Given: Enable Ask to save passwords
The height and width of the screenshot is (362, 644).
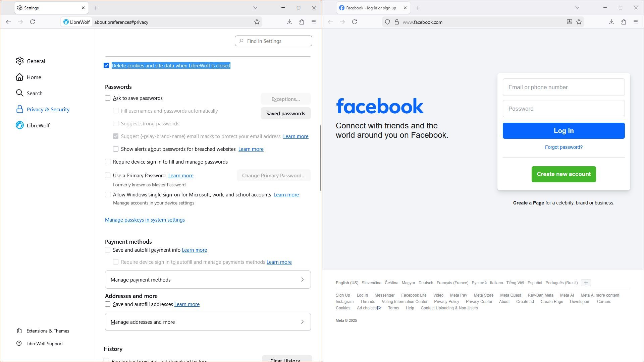Looking at the screenshot, I should pyautogui.click(x=108, y=98).
